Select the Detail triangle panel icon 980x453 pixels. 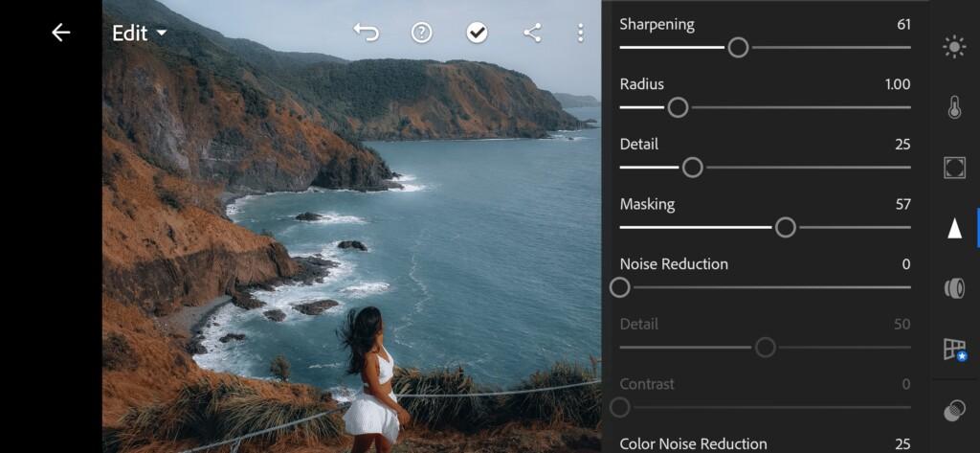coord(954,229)
